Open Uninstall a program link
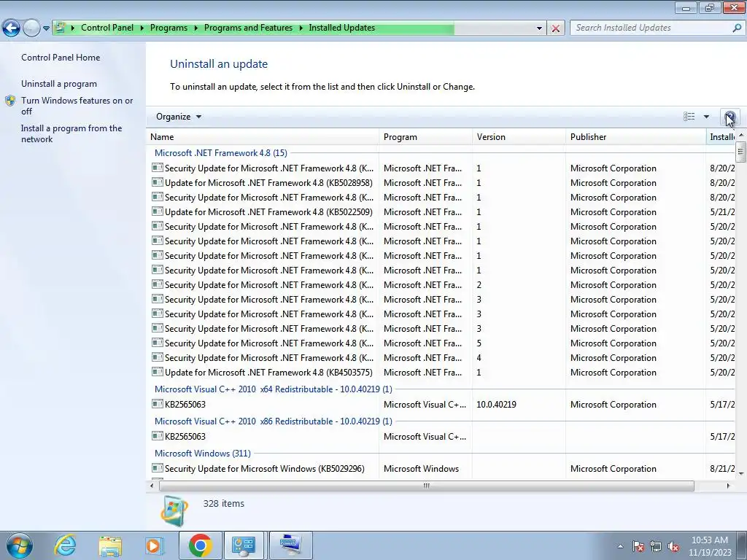Image resolution: width=747 pixels, height=560 pixels. [x=58, y=84]
